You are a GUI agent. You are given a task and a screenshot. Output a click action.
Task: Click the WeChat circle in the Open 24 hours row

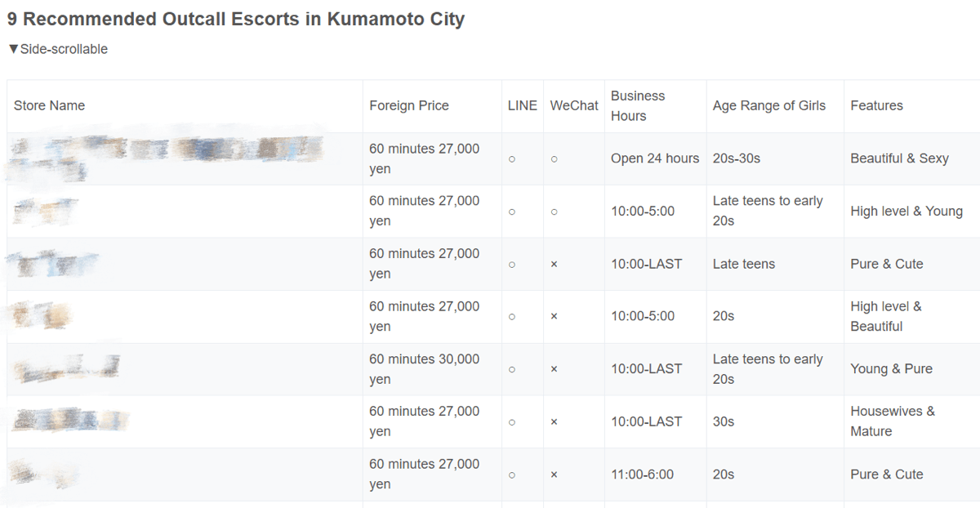click(x=554, y=159)
